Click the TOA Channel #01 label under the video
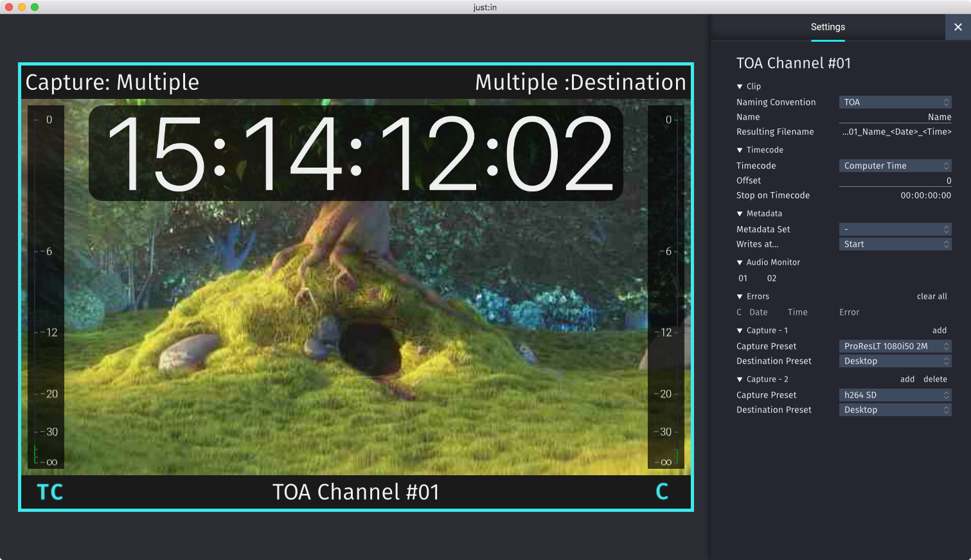This screenshot has width=971, height=560. click(x=356, y=492)
